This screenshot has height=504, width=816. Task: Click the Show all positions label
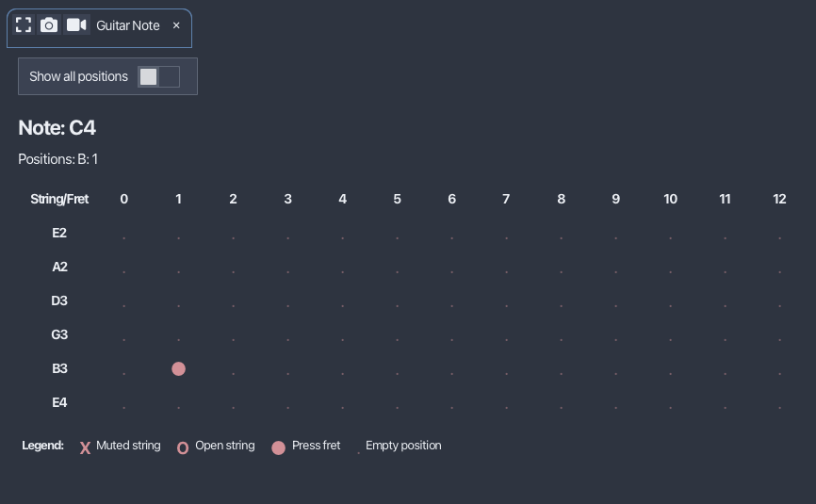pos(78,76)
